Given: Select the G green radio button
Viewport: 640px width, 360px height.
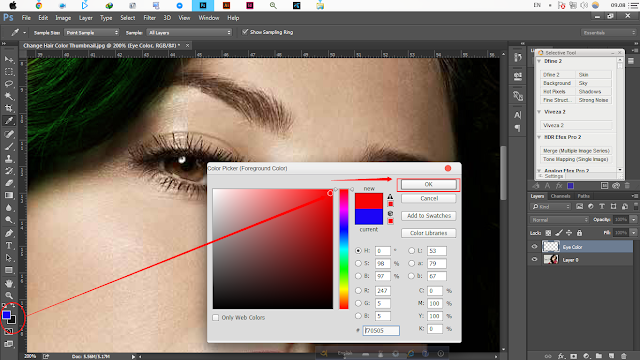Looking at the screenshot, I should tap(358, 303).
